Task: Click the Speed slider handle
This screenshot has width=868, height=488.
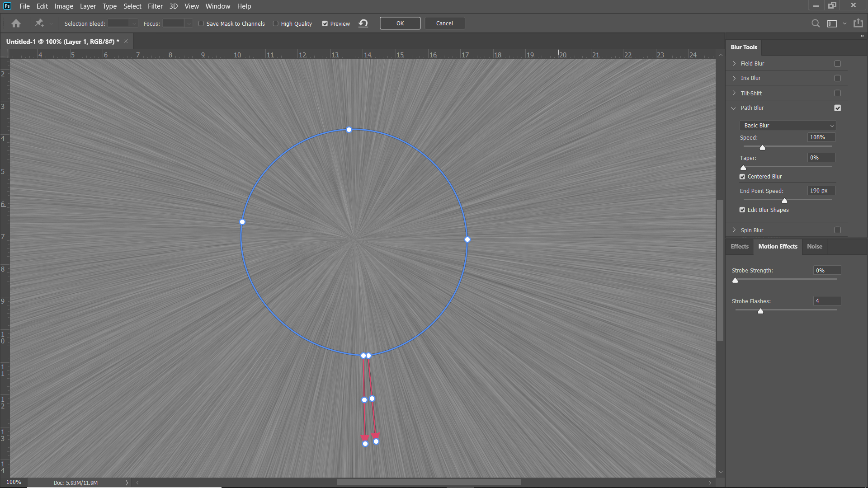Action: point(762,148)
